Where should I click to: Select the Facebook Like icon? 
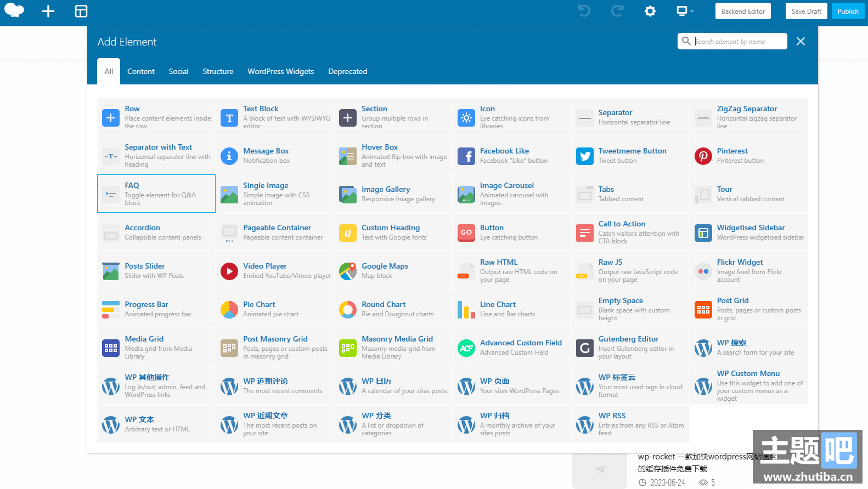466,156
